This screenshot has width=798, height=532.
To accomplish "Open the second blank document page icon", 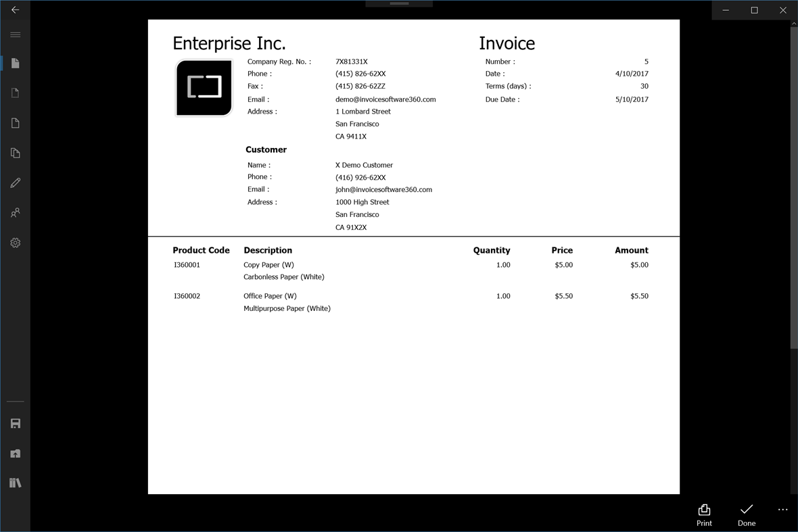I will tap(15, 122).
